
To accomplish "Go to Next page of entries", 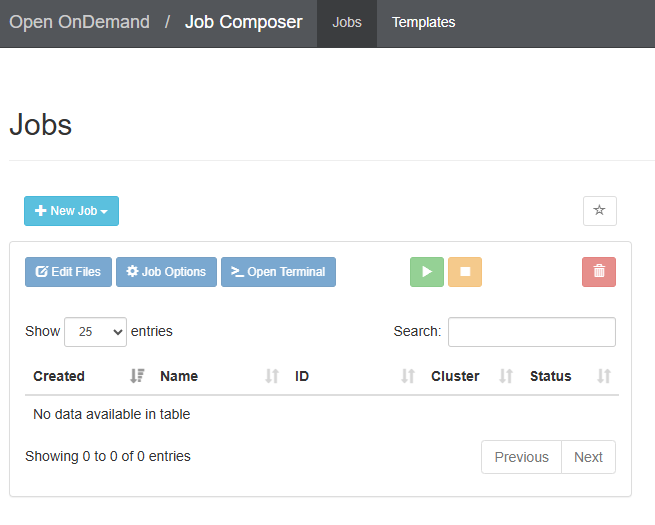I will click(588, 457).
